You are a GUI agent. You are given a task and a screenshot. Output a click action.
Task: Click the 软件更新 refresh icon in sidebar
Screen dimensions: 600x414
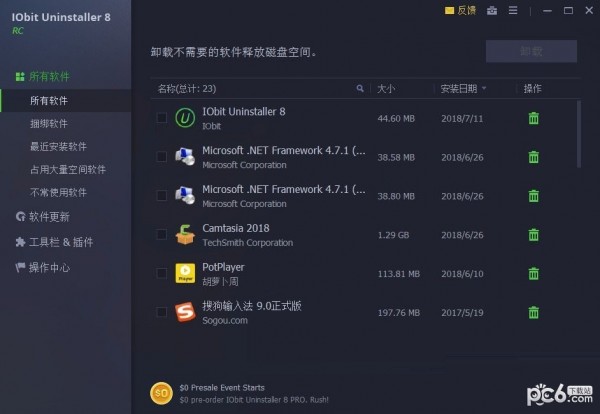coord(21,217)
